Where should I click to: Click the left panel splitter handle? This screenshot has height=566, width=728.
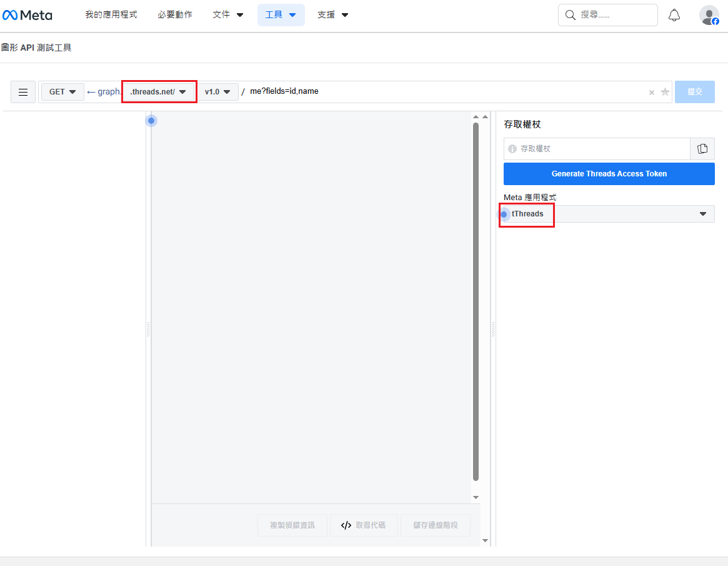click(148, 329)
